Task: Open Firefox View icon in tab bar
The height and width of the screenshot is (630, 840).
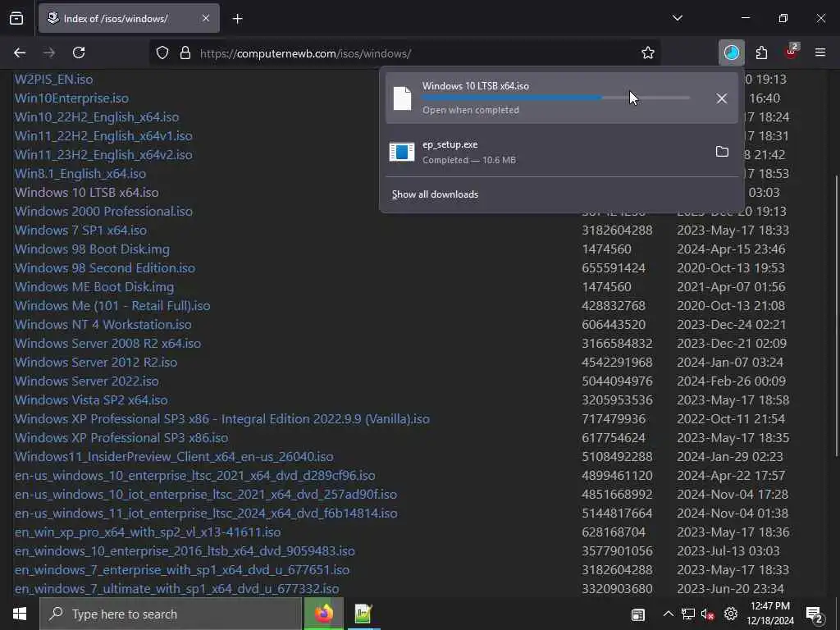Action: 16,18
